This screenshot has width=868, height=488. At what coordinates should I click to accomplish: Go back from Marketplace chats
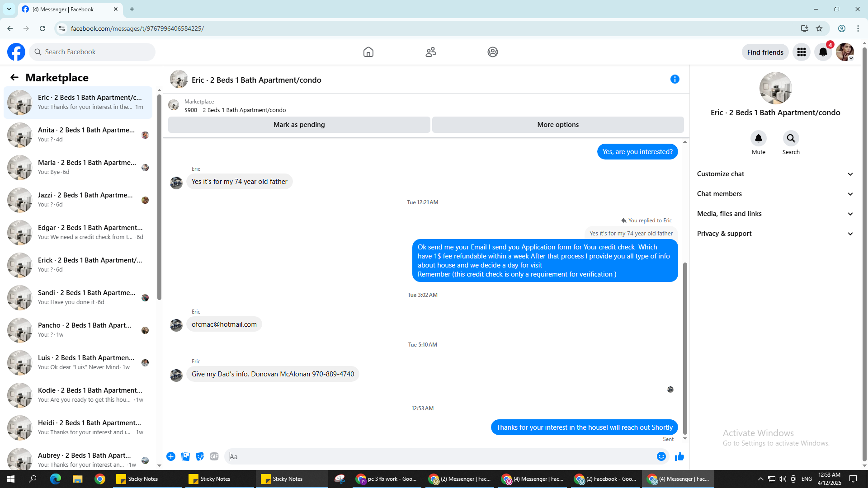coord(14,78)
